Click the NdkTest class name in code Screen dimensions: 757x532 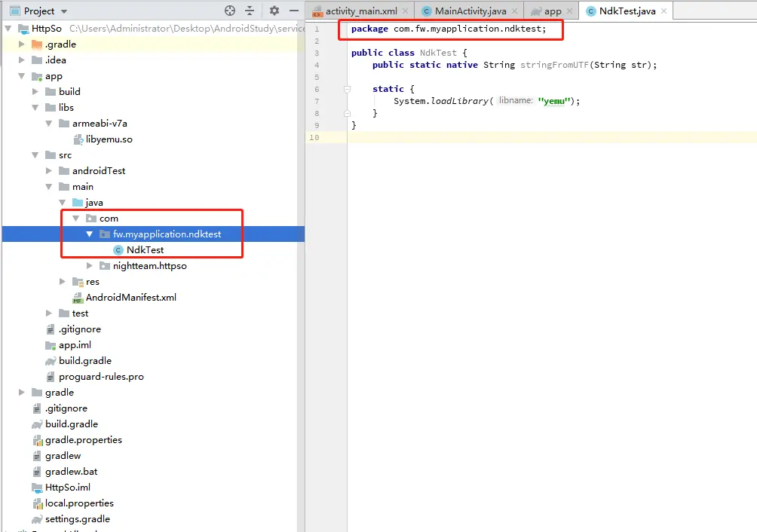[438, 53]
